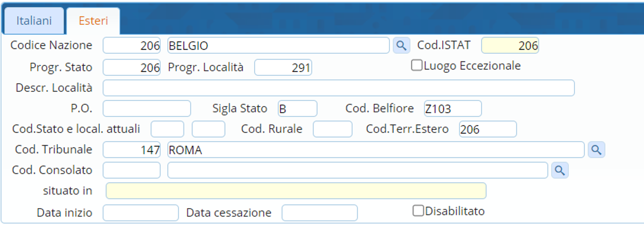Click the yellow Cod.ISTAT field

coord(510,46)
